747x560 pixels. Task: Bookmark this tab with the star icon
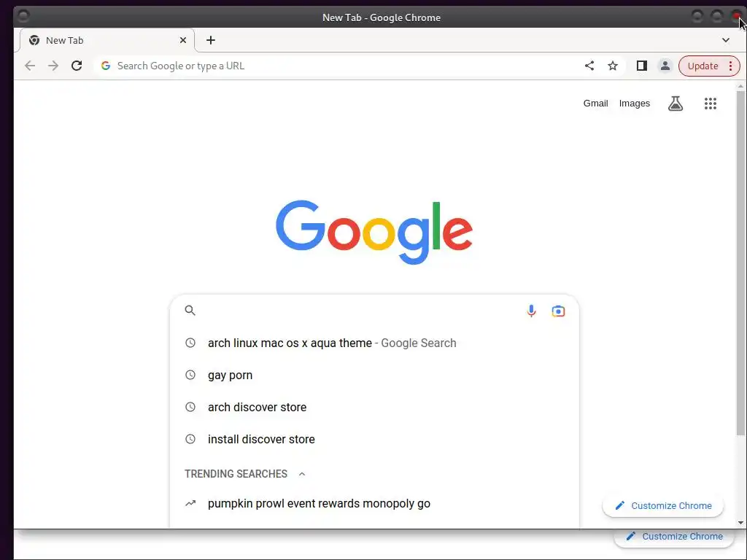(x=613, y=66)
